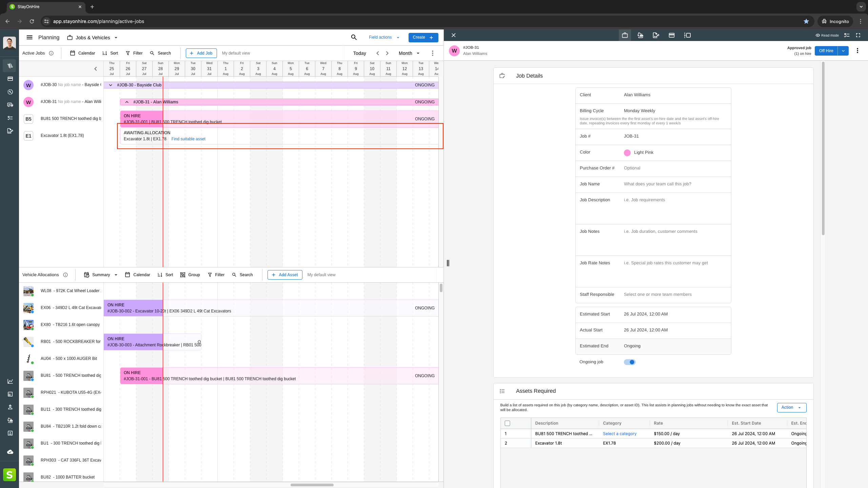868x488 pixels.
Task: Click the info icon next to Active Jobs
Action: coord(51,53)
